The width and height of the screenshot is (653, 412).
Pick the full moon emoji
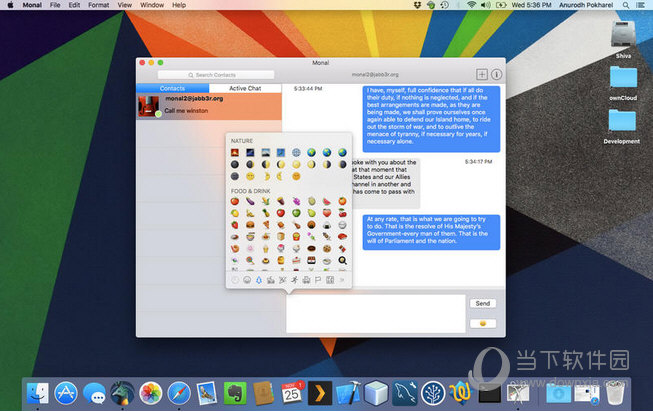click(x=296, y=165)
